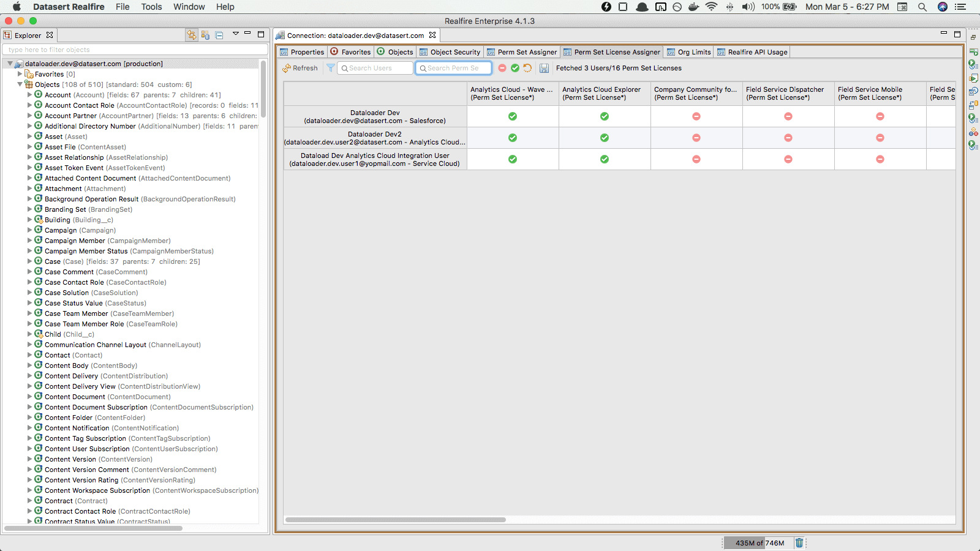Click the Field Service Dispatcher column header
This screenshot has height=551, width=980.
coord(788,94)
